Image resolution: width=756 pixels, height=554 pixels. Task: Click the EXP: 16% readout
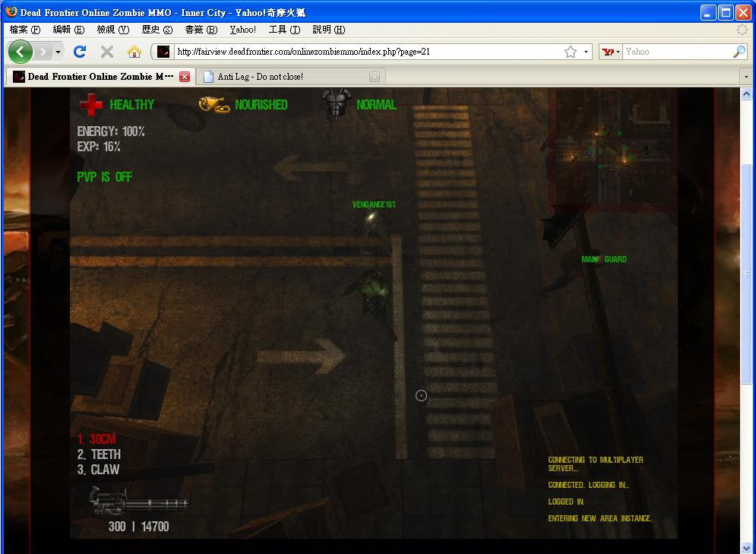99,147
